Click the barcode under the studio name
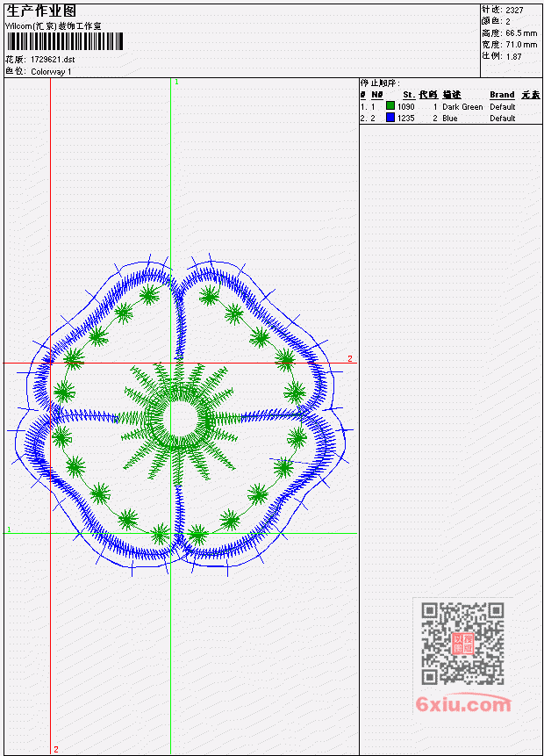Viewport: 544px width, 756px height. pyautogui.click(x=65, y=41)
